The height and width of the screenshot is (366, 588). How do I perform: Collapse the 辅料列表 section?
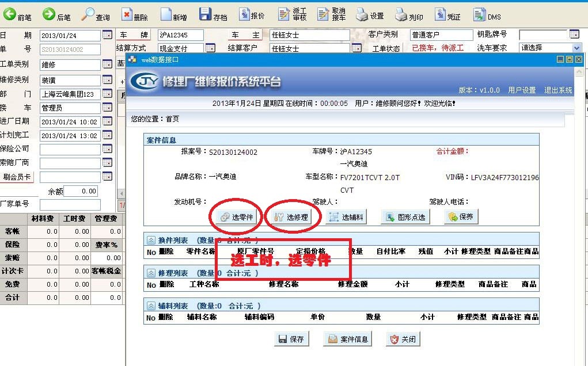151,306
